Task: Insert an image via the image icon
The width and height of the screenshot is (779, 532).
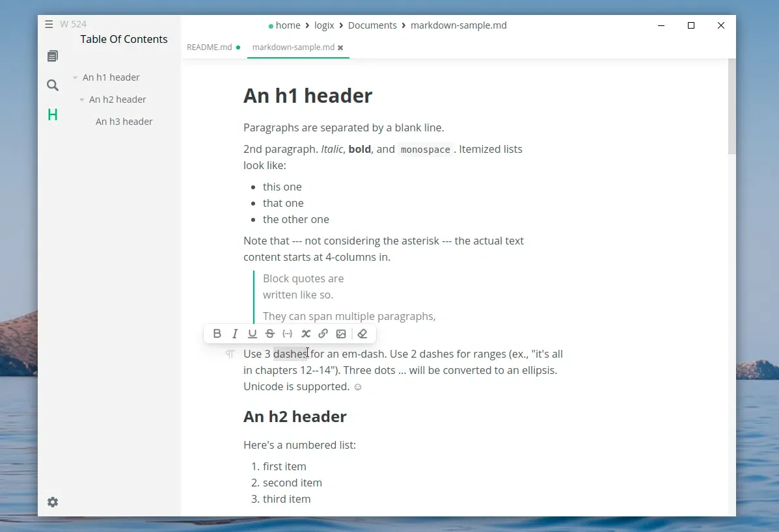Action: coord(341,333)
